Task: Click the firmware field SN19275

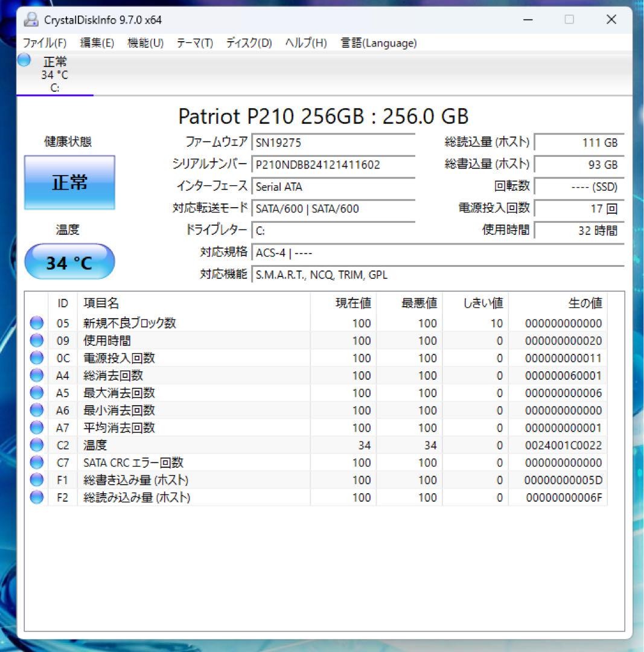Action: [x=333, y=142]
